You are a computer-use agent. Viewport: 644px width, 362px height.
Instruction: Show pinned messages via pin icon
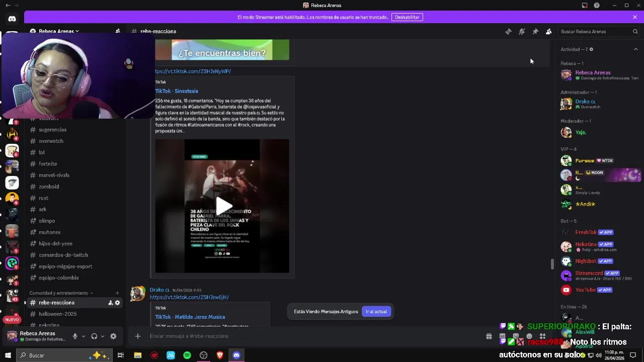(535, 31)
